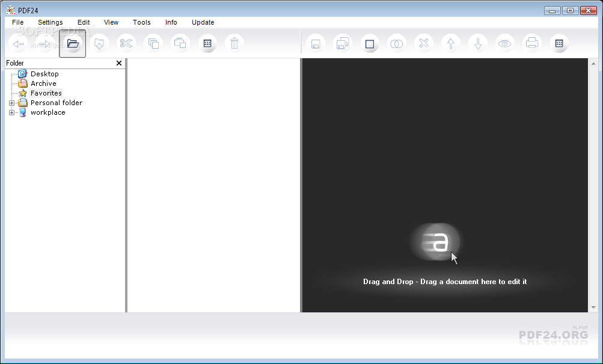Expand the Personal folder node
603x364 pixels.
[11, 103]
